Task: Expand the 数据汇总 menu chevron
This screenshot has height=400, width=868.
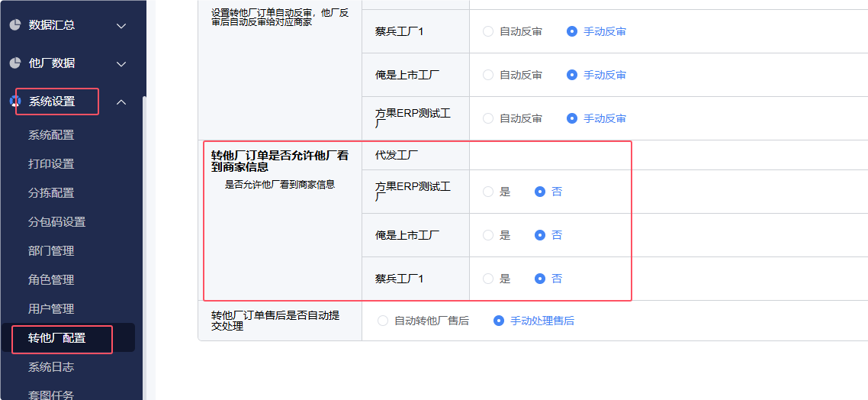Action: (121, 25)
